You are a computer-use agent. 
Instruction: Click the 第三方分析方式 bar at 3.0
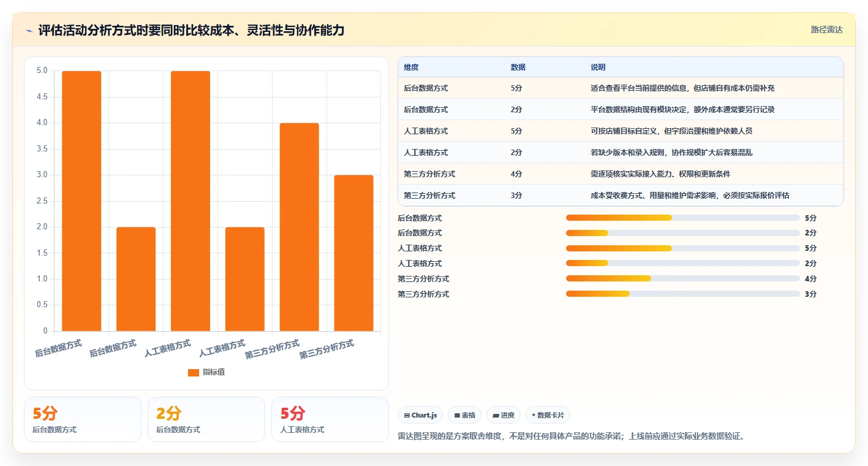tap(354, 253)
